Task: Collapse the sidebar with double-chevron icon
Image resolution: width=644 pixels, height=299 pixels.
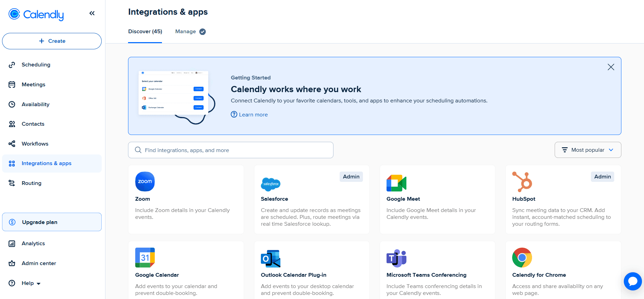Action: [92, 13]
